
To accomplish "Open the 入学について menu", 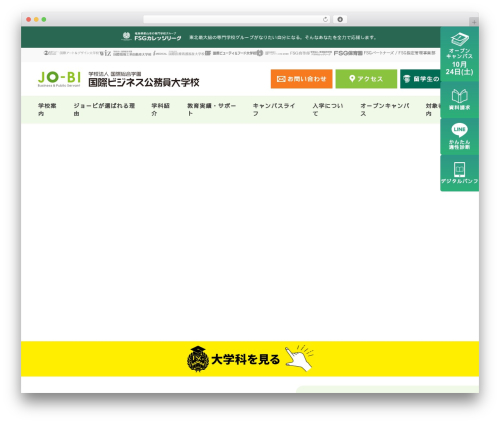I will pyautogui.click(x=328, y=109).
